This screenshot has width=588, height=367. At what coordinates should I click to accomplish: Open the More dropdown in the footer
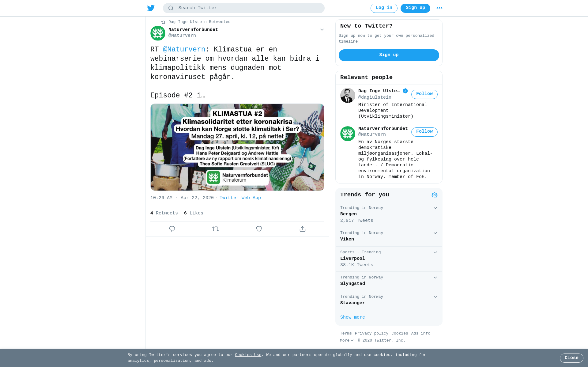(347, 341)
